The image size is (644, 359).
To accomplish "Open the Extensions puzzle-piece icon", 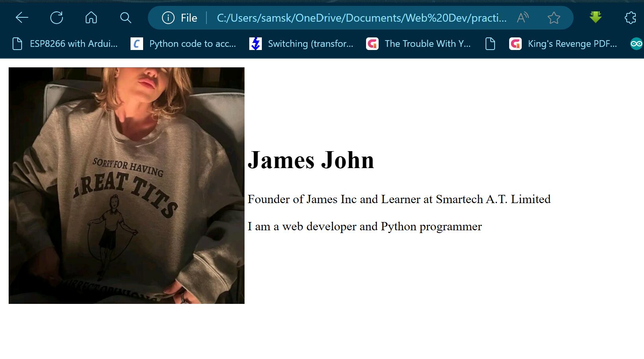I will click(x=630, y=17).
